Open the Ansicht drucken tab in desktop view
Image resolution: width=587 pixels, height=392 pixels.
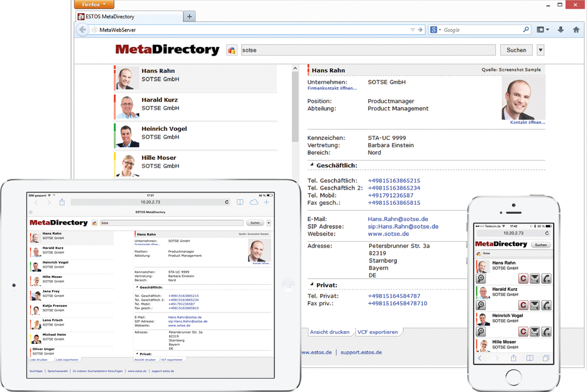tap(330, 332)
